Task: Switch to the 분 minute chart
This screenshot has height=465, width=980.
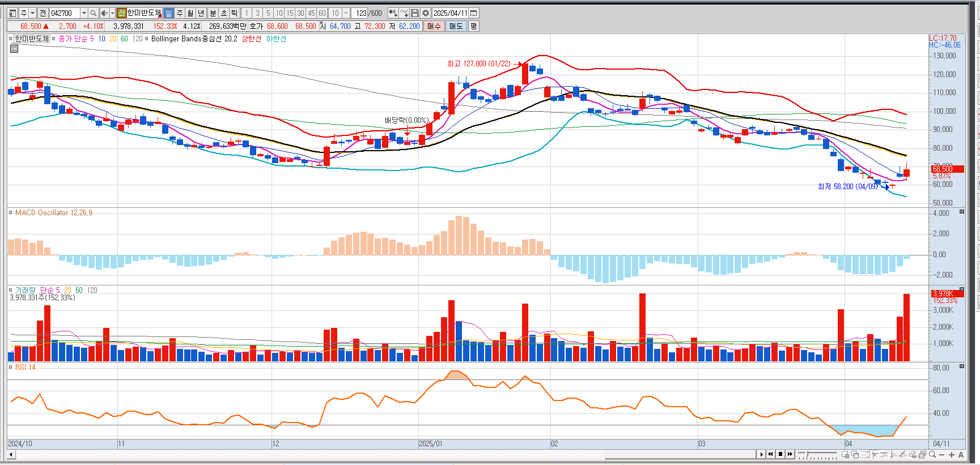Action: coord(213,13)
